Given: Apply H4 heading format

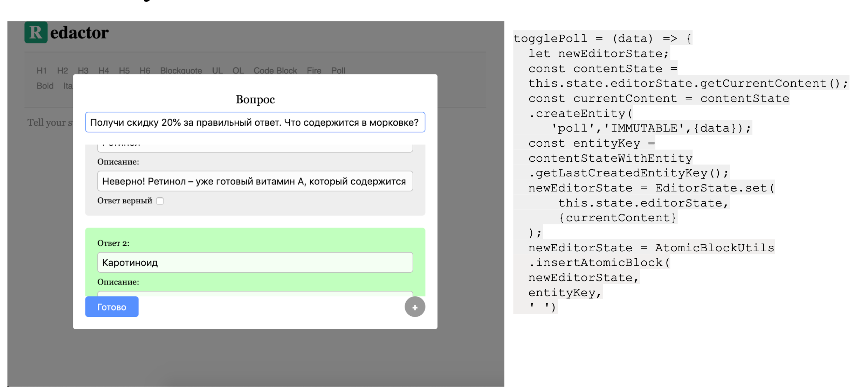Looking at the screenshot, I should click(104, 70).
